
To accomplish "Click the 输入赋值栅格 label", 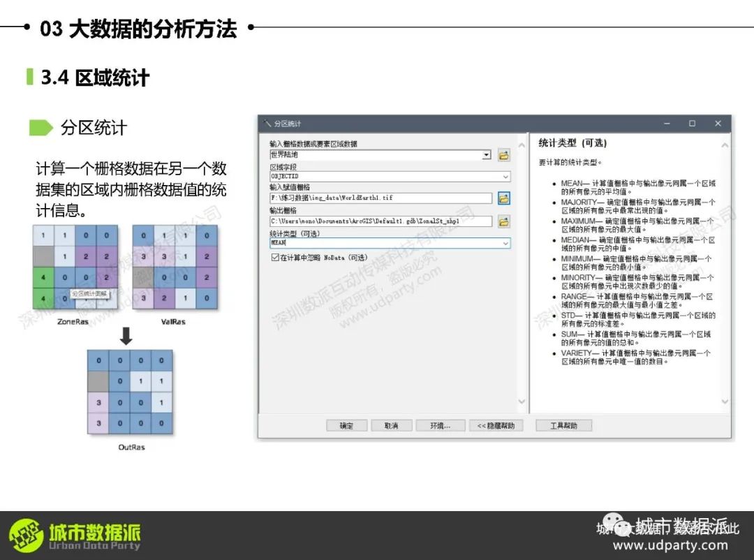I will pyautogui.click(x=290, y=187).
